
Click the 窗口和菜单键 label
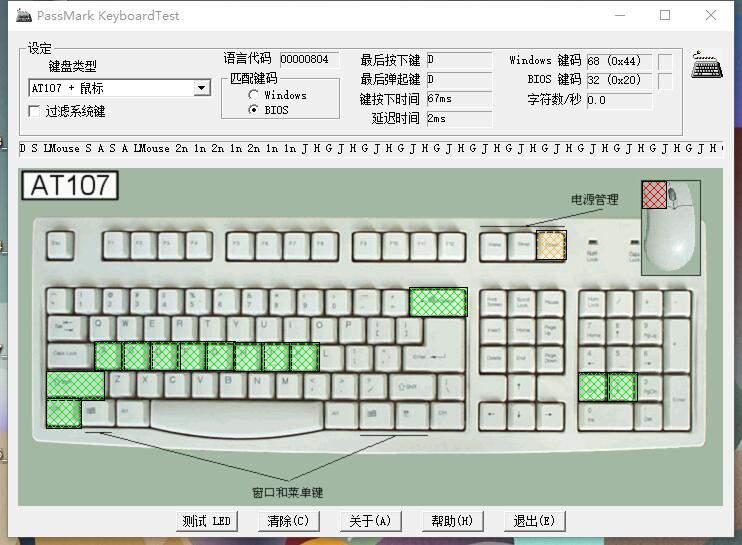(288, 493)
